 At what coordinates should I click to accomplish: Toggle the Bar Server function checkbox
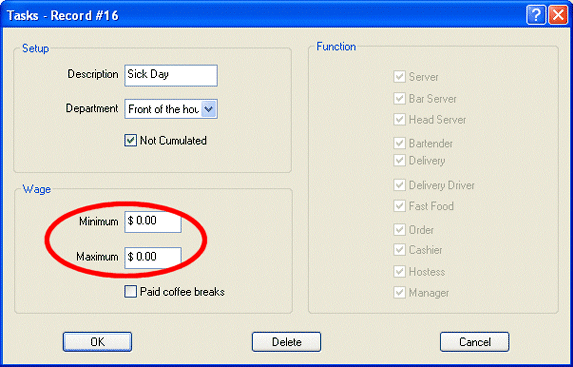coord(399,99)
